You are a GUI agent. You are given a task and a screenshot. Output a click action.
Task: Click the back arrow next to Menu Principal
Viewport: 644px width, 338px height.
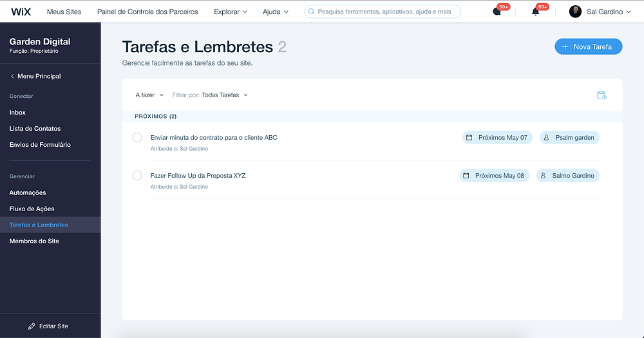[12, 76]
